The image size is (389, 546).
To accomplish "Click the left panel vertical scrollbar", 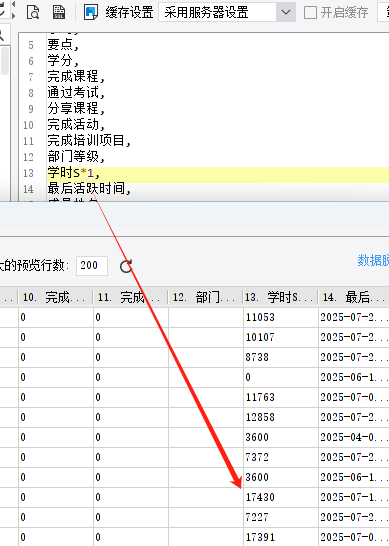I will pyautogui.click(x=5, y=61).
